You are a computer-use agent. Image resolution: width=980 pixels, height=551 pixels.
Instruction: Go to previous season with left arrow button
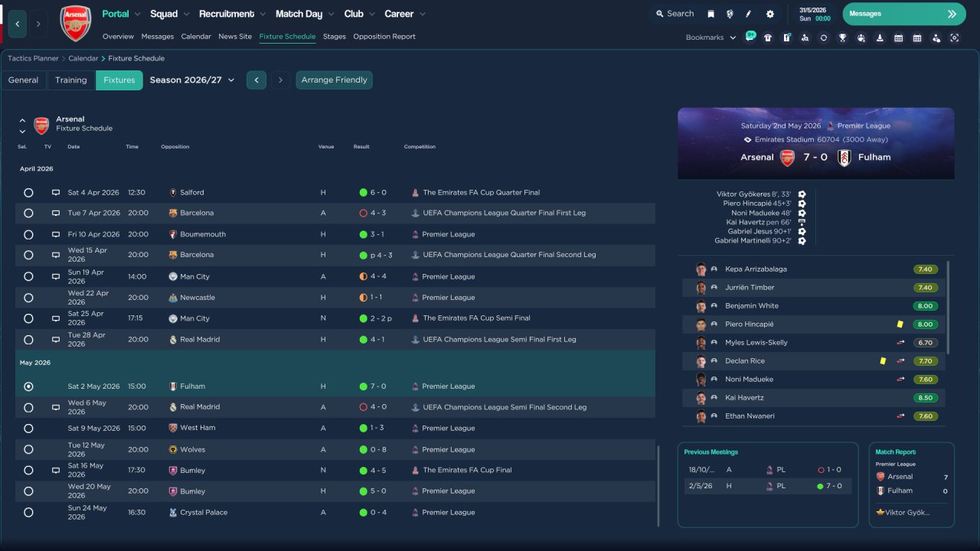[x=256, y=80]
